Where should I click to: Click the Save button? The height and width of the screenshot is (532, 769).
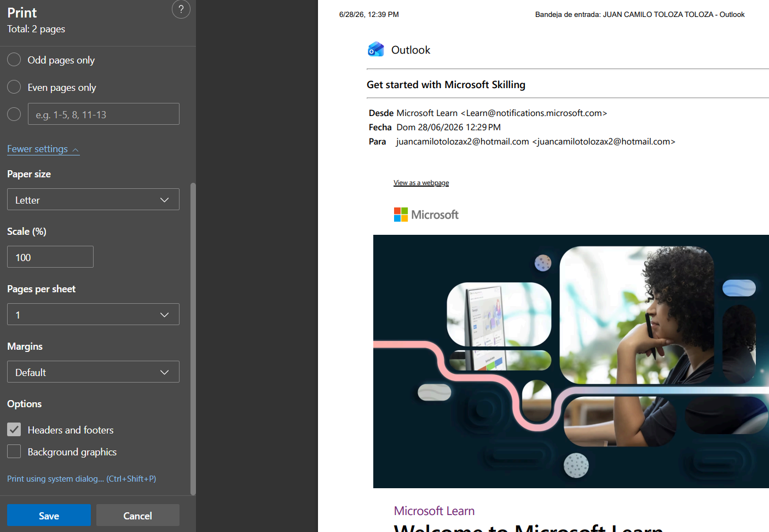(49, 516)
